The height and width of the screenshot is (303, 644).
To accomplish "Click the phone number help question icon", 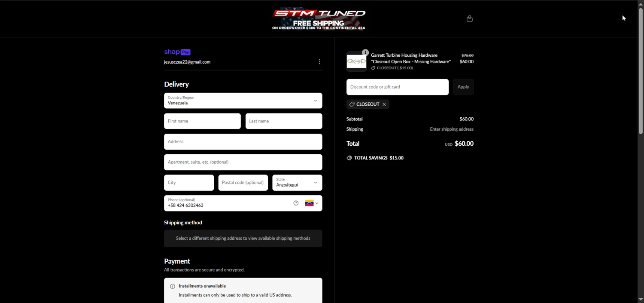I will click(x=296, y=203).
